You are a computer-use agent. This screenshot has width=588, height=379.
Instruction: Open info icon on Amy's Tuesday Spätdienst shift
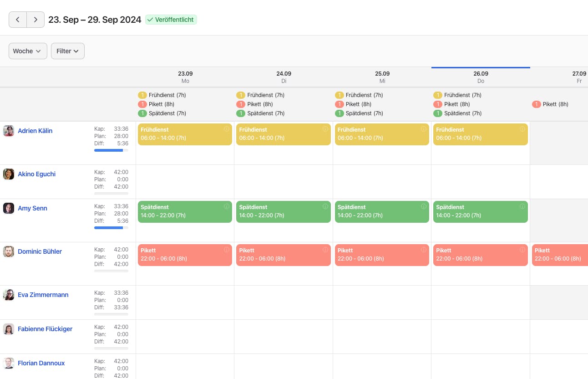point(325,207)
